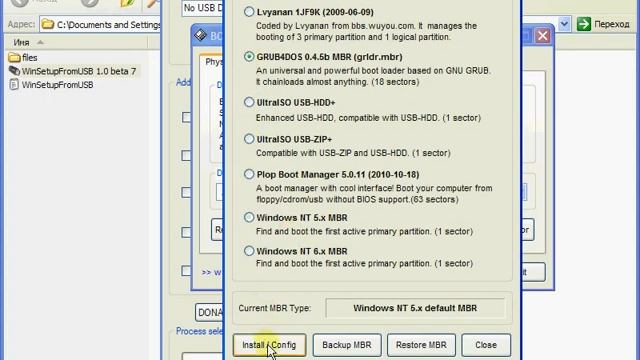This screenshot has height=360, width=640.
Task: Click the Lvyanan description text
Action: 366,31
